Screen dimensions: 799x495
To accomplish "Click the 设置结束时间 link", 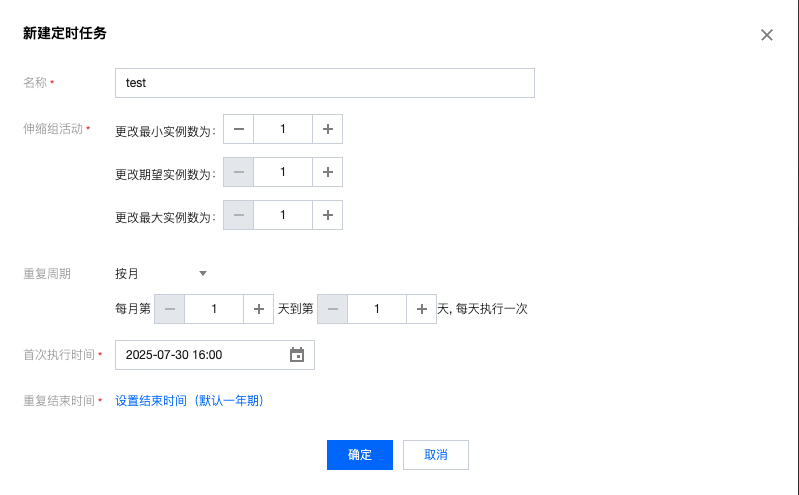I will [189, 401].
